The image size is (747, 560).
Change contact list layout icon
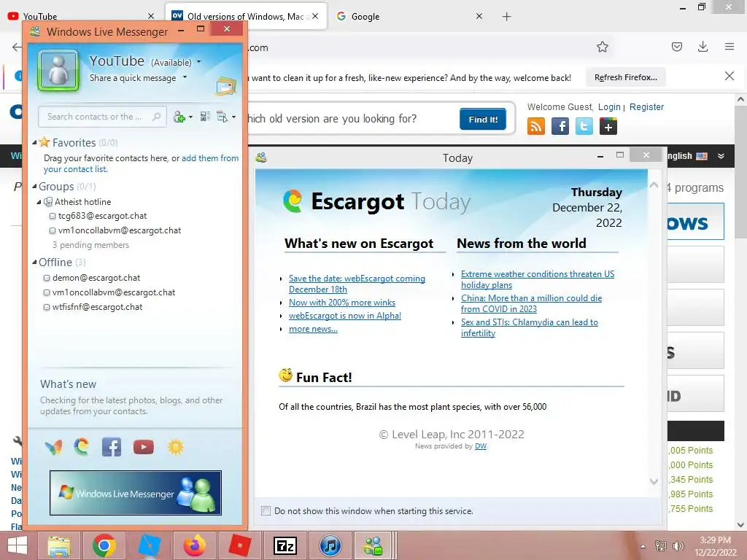205,117
